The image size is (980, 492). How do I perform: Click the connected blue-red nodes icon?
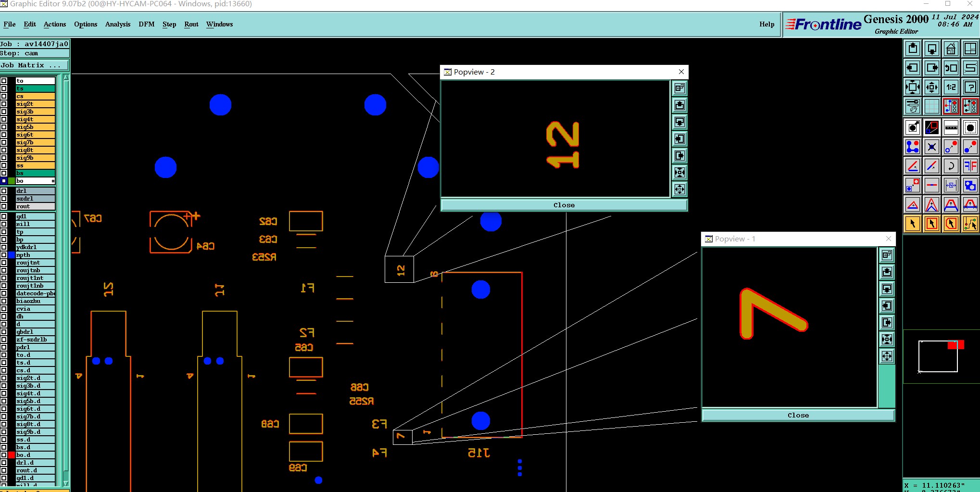click(x=913, y=147)
